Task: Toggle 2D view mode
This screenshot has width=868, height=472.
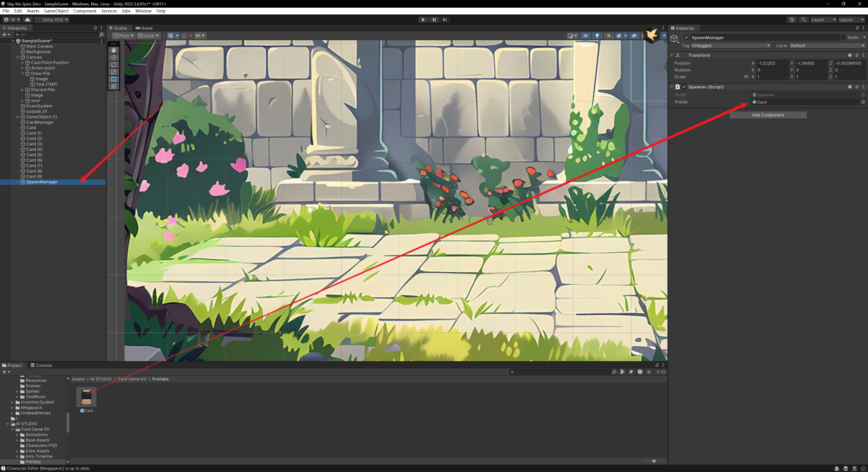Action: click(585, 36)
